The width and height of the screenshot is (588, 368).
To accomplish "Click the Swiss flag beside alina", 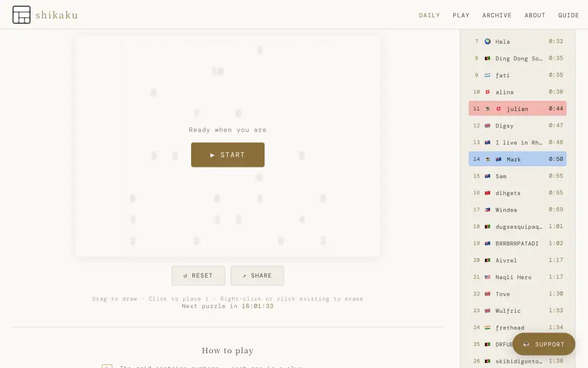I will pos(488,92).
